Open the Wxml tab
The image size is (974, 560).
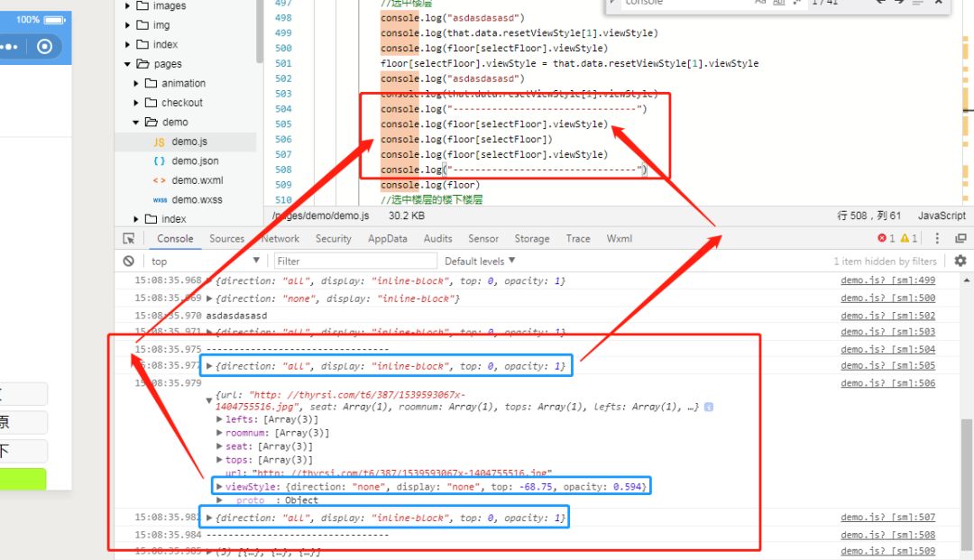620,238
